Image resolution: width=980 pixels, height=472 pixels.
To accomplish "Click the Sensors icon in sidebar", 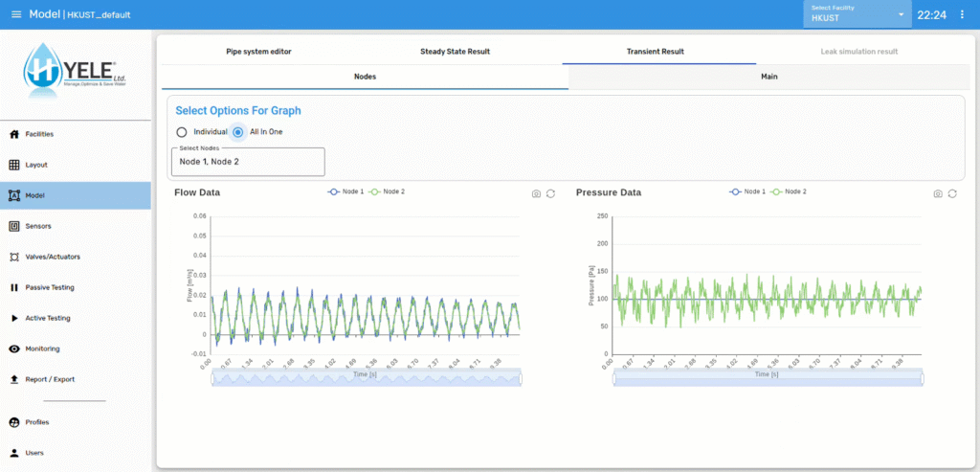I will pos(14,226).
